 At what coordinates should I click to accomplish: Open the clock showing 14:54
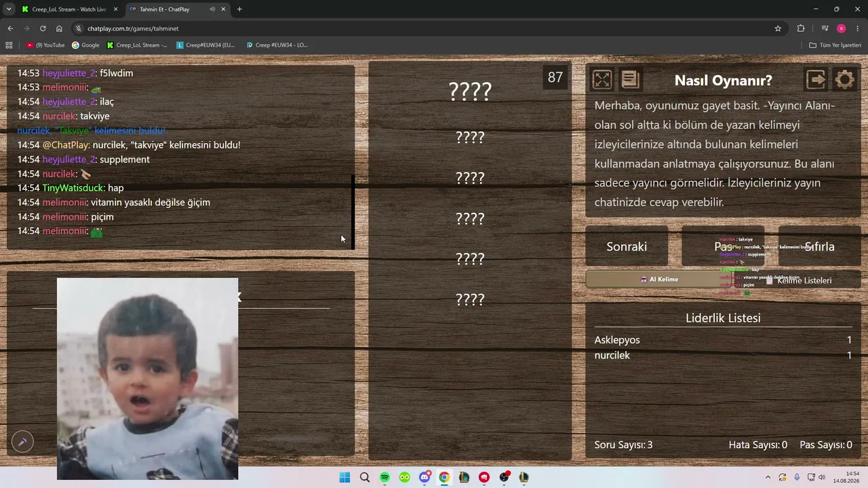[846, 477]
